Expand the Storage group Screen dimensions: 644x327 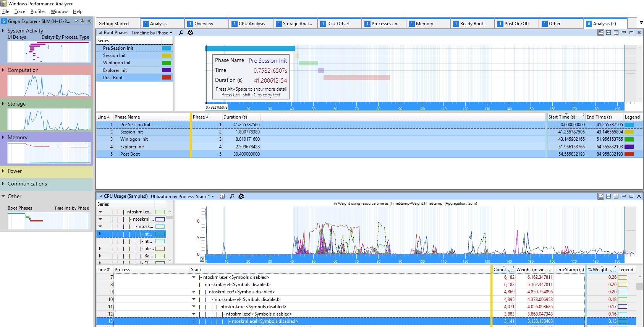coord(3,104)
